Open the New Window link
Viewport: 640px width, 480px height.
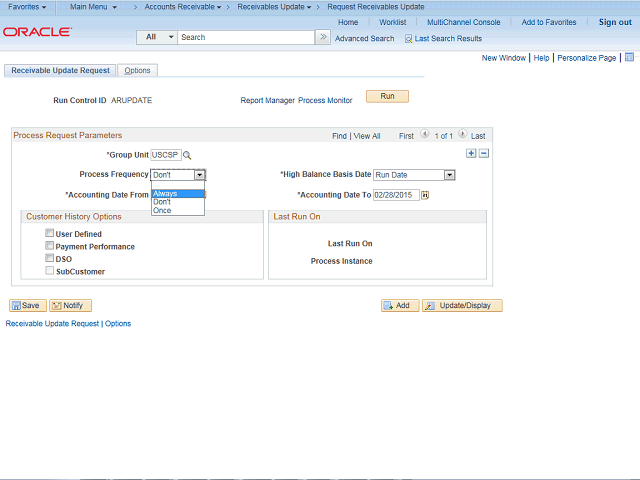tap(504, 58)
